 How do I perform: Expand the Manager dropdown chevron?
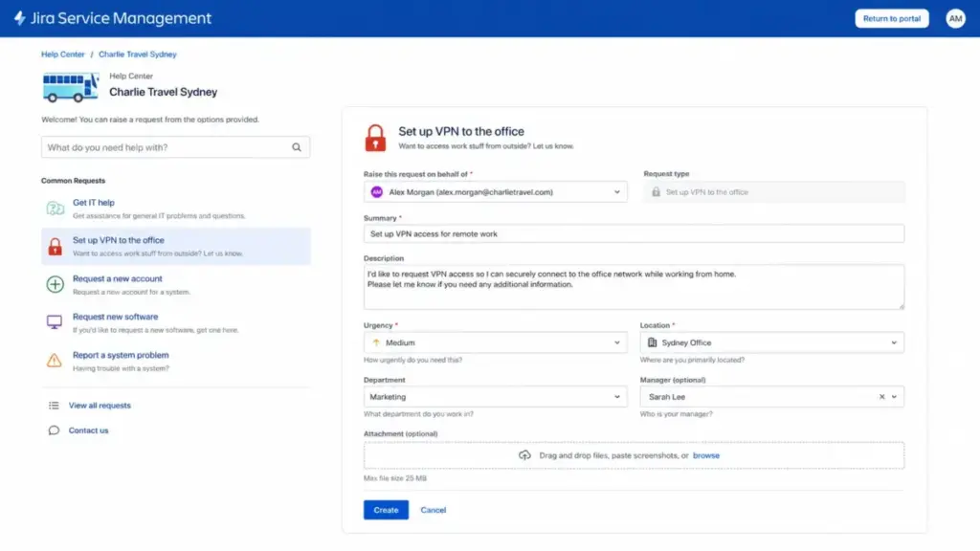895,397
